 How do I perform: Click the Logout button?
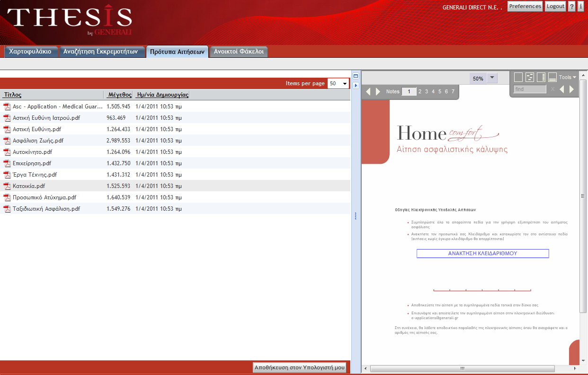pos(555,6)
